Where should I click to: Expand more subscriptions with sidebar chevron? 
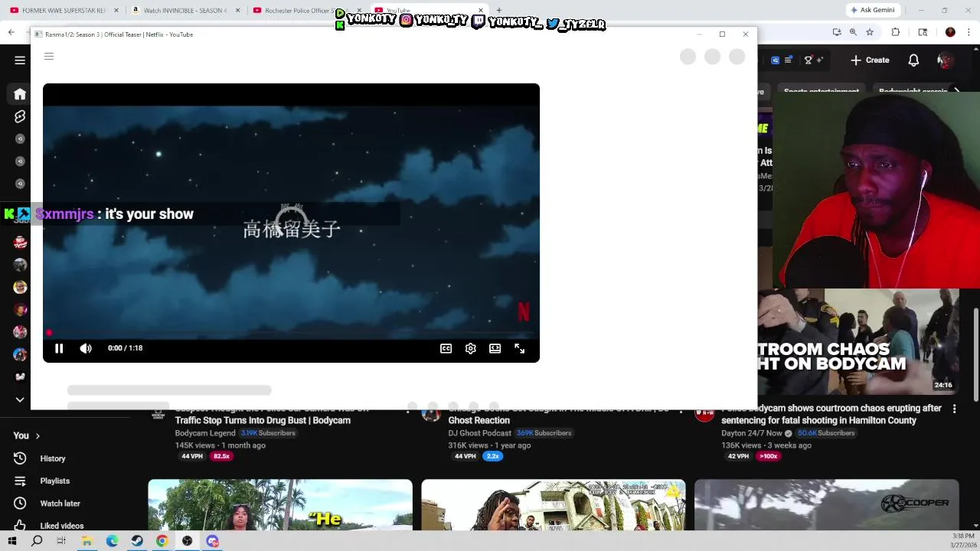coord(20,399)
